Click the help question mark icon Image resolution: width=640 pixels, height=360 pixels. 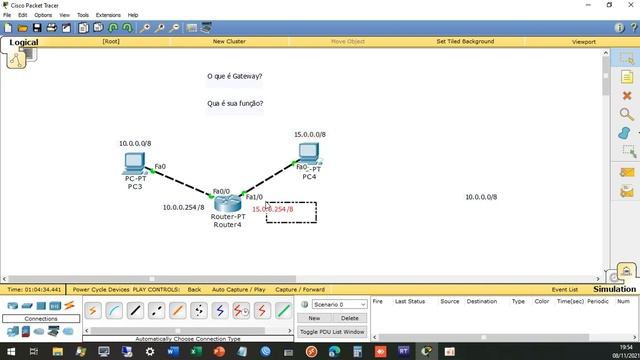point(633,28)
